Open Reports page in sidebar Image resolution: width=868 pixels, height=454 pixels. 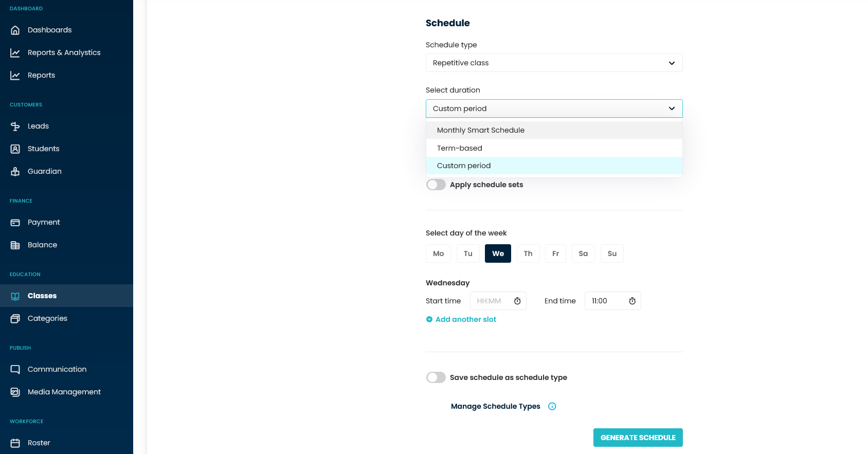pyautogui.click(x=66, y=75)
